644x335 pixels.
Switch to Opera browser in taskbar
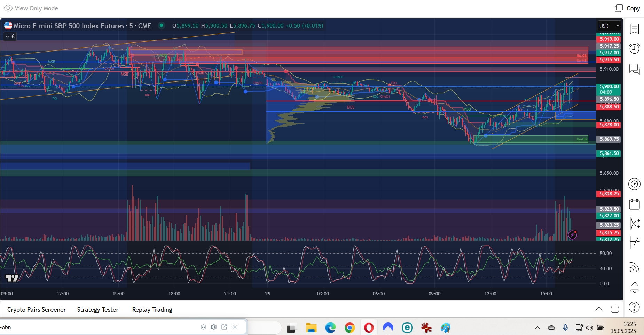(369, 328)
